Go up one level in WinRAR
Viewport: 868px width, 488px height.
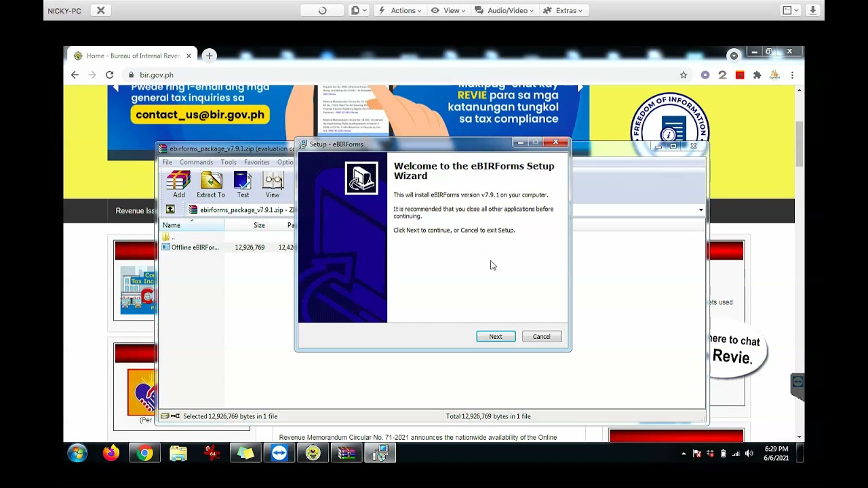170,209
